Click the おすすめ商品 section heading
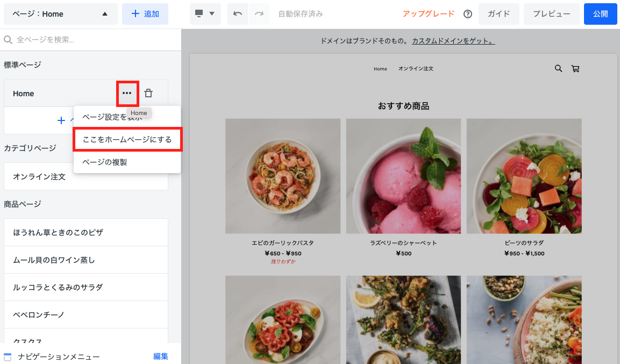The image size is (620, 364). tap(403, 106)
